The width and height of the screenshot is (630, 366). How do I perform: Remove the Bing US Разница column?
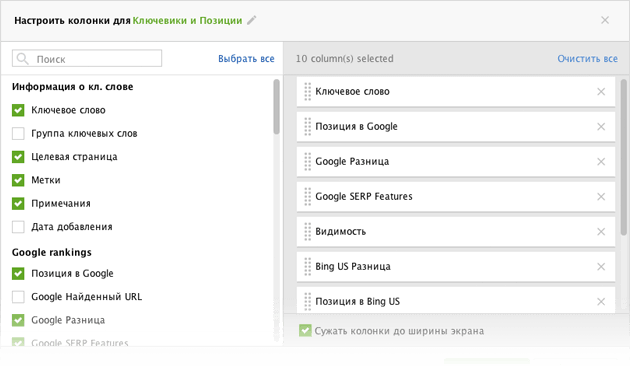click(601, 267)
